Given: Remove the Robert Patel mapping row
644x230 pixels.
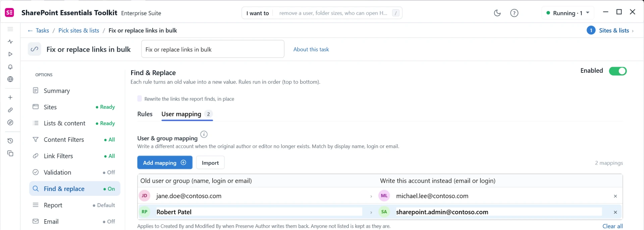Looking at the screenshot, I should pyautogui.click(x=615, y=212).
